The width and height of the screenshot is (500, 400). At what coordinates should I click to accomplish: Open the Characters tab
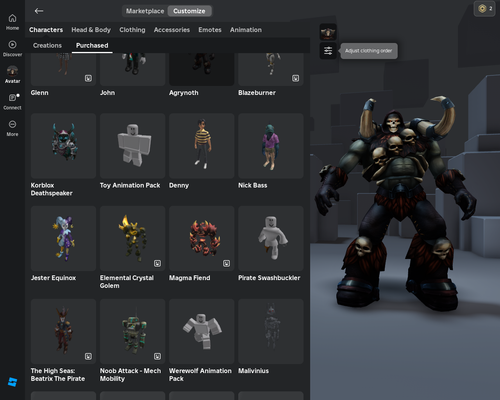(46, 30)
